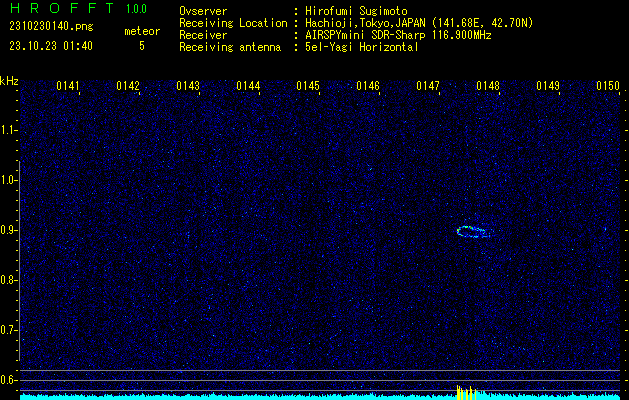Image resolution: width=629 pixels, height=400 pixels.
Task: Click frequency label 0.9
Action: pyautogui.click(x=8, y=230)
